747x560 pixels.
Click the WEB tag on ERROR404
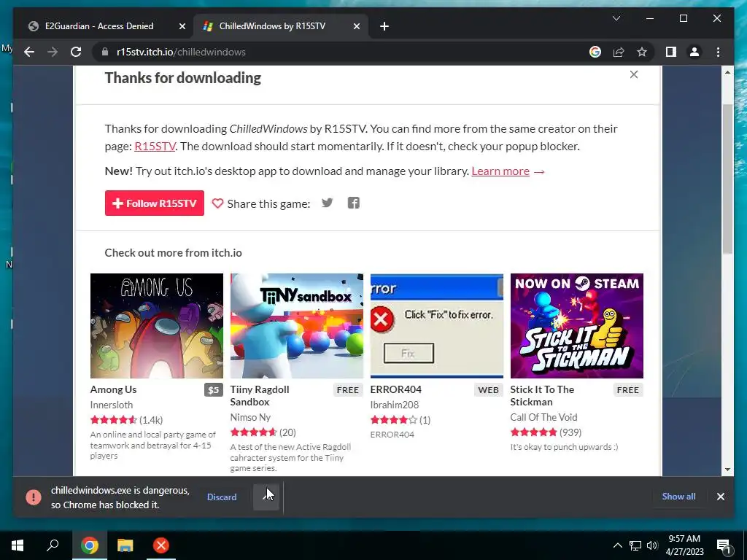[x=488, y=390]
